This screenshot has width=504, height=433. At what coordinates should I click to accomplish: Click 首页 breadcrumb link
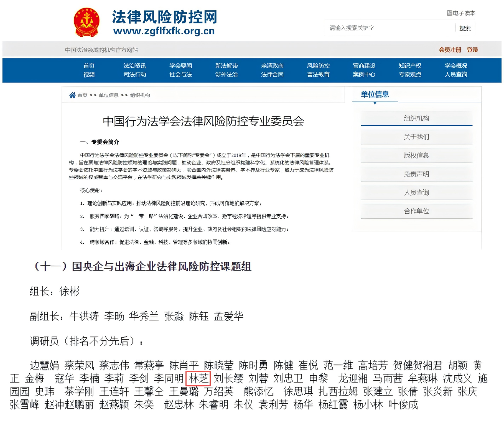(82, 95)
